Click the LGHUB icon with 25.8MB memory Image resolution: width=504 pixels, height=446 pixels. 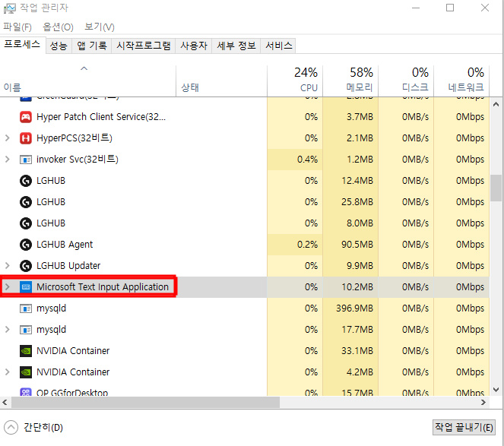[x=26, y=202]
